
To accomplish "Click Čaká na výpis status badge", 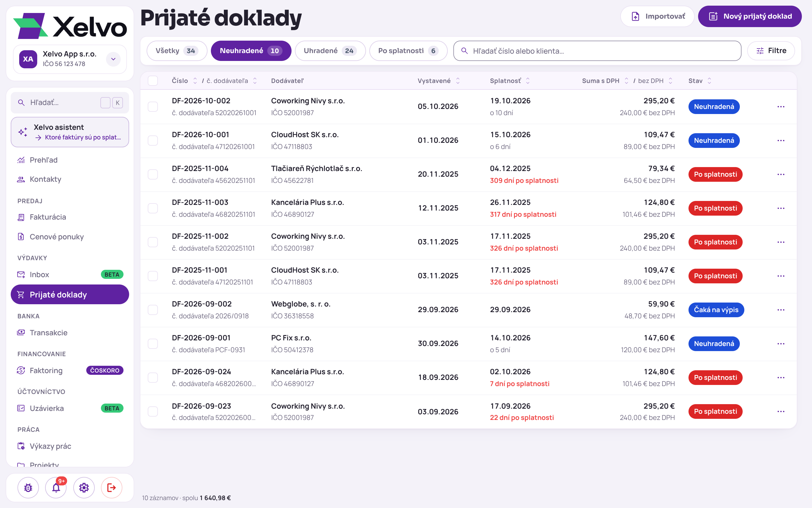I will point(716,310).
